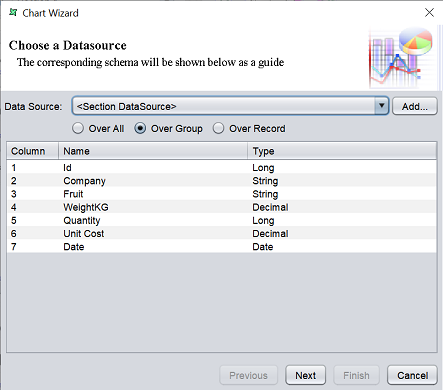Open the Data Source dropdown arrow

(x=381, y=106)
